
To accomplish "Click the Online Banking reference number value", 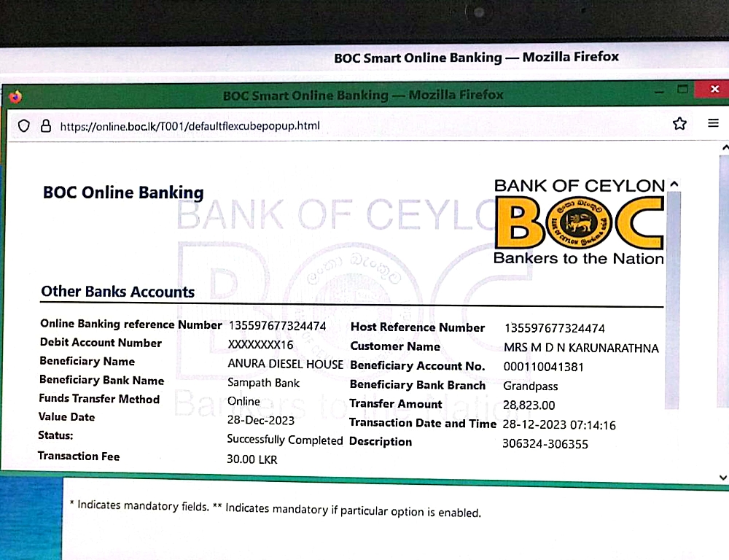I will (x=277, y=325).
